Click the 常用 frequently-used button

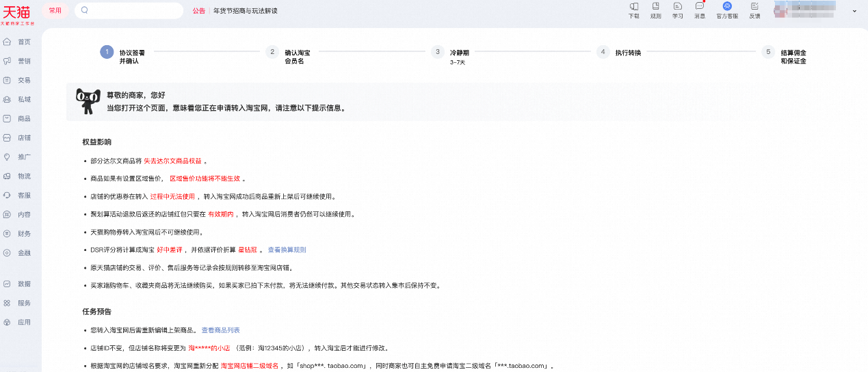(55, 10)
